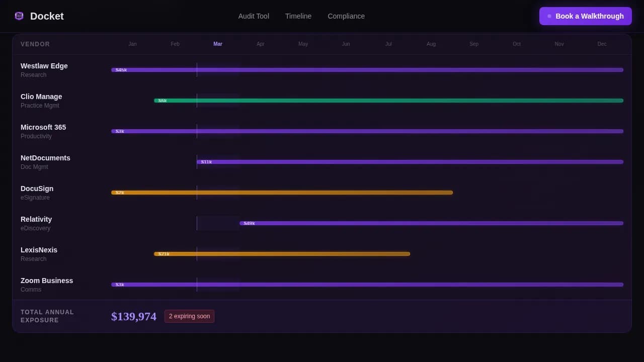
Task: Click the Apr month header
Action: click(261, 44)
